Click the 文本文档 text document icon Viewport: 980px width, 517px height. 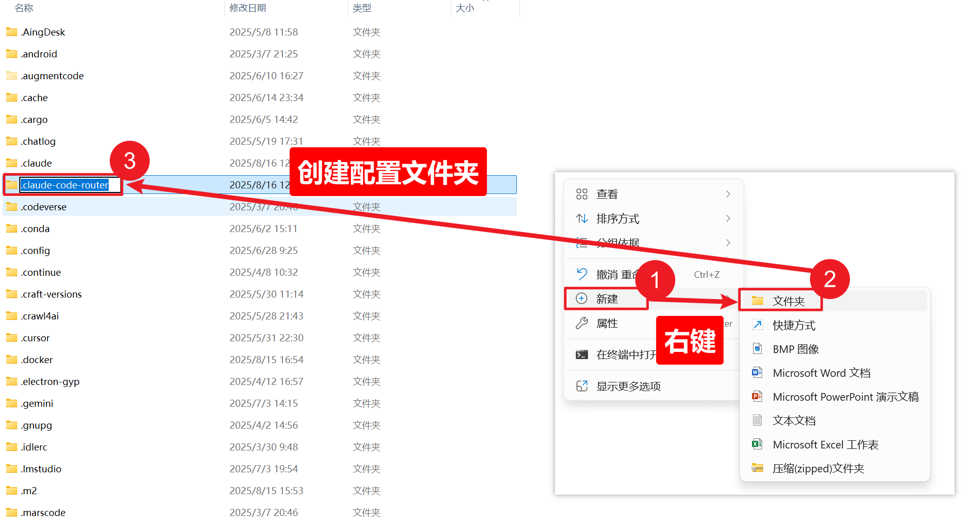[758, 420]
